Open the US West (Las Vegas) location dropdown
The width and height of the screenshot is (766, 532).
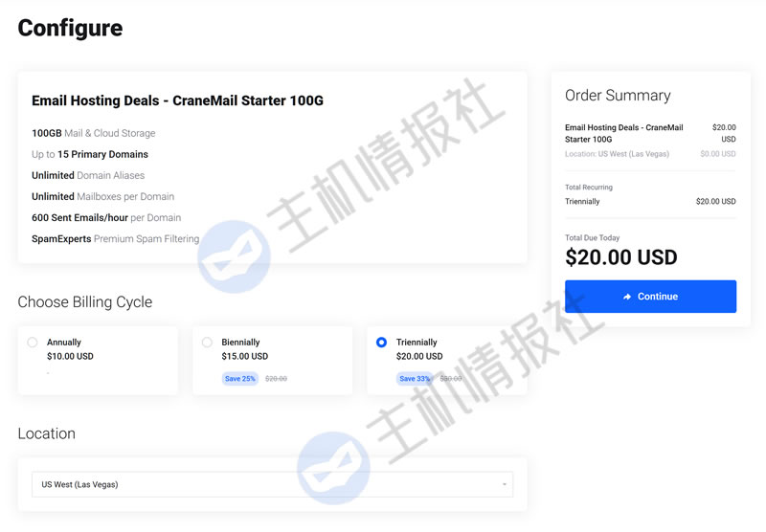click(272, 484)
